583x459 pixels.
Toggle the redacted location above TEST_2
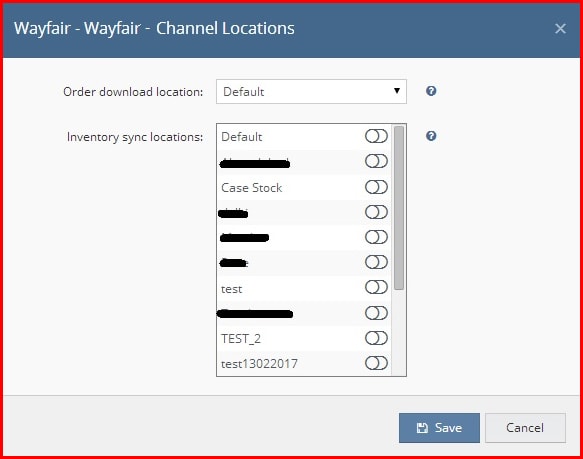click(376, 313)
